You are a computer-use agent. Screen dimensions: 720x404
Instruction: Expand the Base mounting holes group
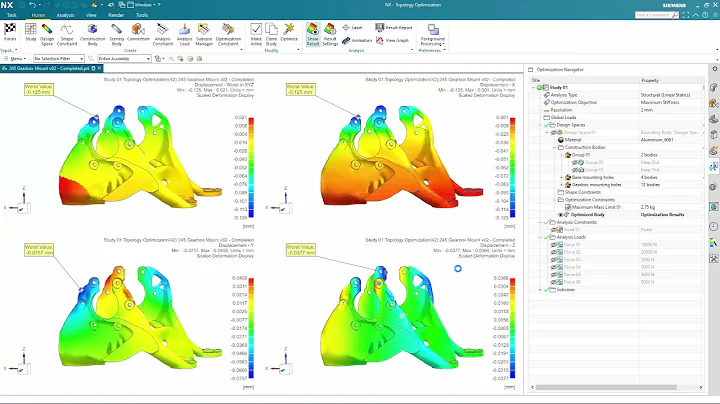(562, 177)
